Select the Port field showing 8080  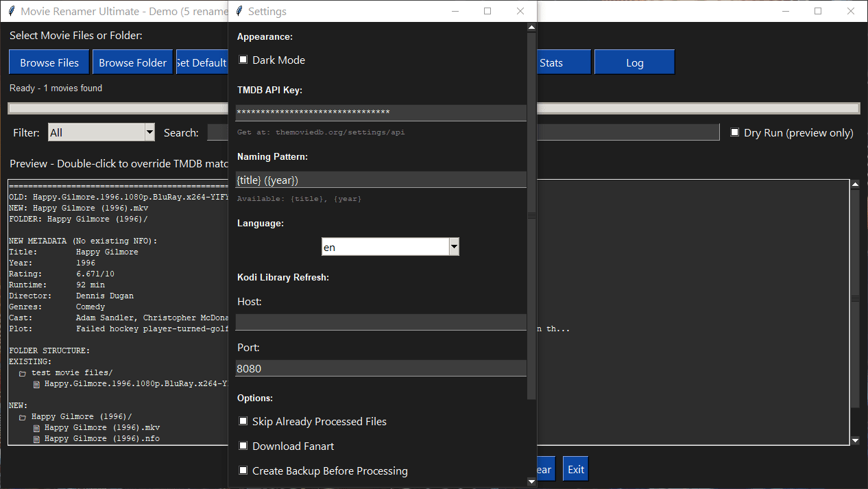coord(381,368)
